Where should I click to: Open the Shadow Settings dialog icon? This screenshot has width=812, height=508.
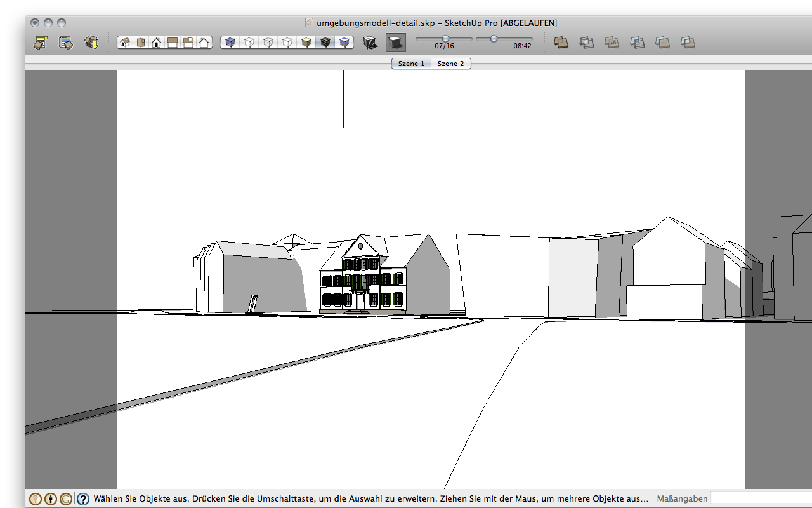[x=370, y=43]
